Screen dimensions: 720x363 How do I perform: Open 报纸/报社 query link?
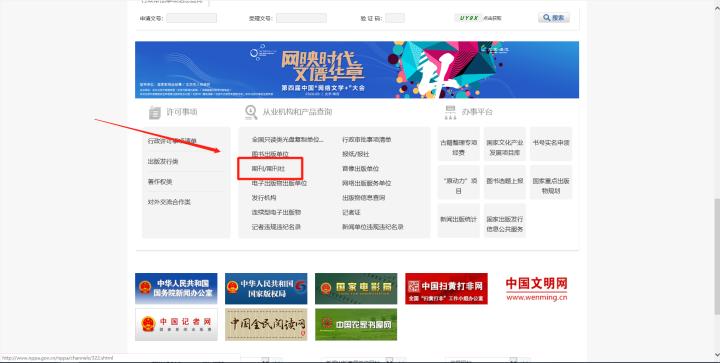click(355, 154)
